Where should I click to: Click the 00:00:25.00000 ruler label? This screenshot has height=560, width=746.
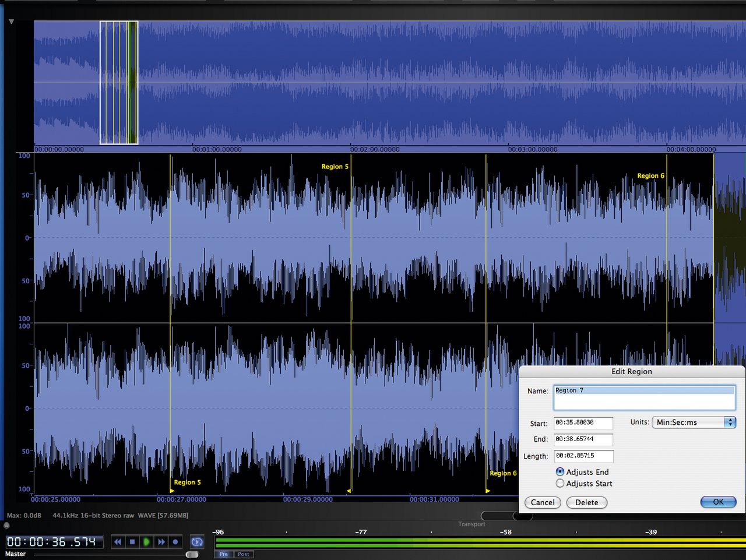pyautogui.click(x=55, y=499)
